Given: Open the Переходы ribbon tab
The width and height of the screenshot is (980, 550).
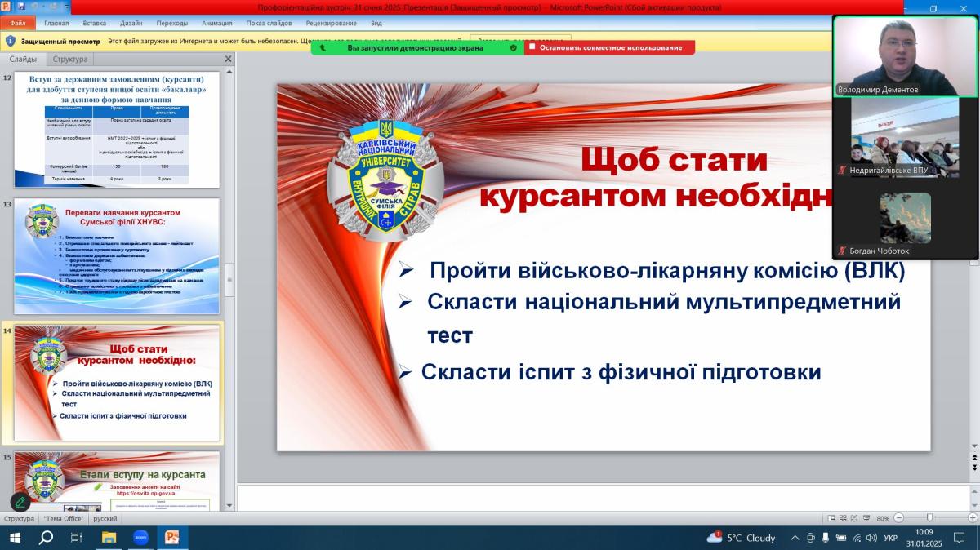Looking at the screenshot, I should tap(171, 24).
